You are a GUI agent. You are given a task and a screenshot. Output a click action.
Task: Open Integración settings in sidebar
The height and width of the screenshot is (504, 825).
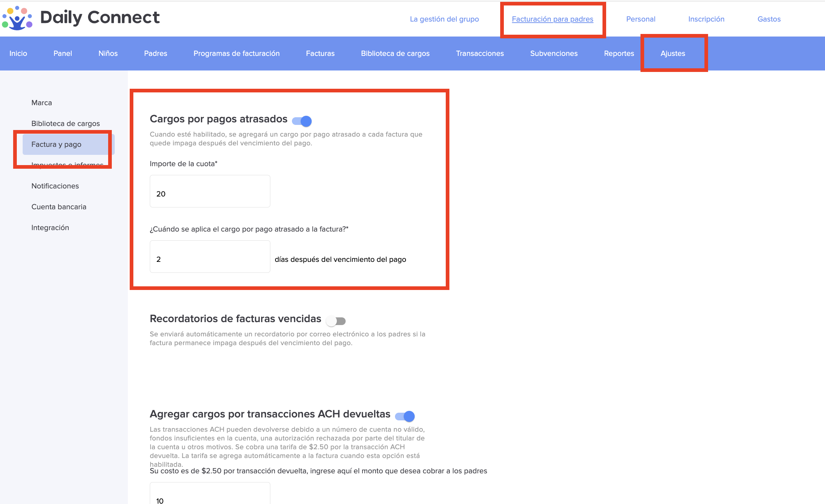coord(50,228)
